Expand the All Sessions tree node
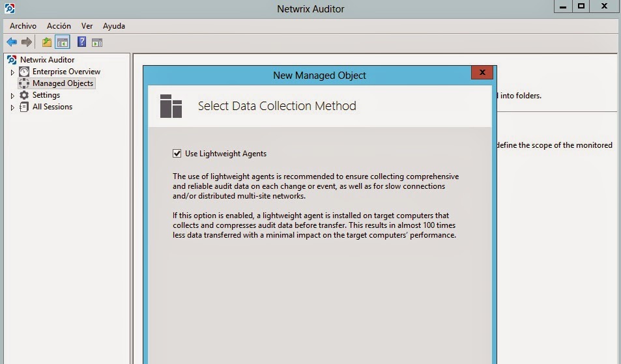 [12, 107]
